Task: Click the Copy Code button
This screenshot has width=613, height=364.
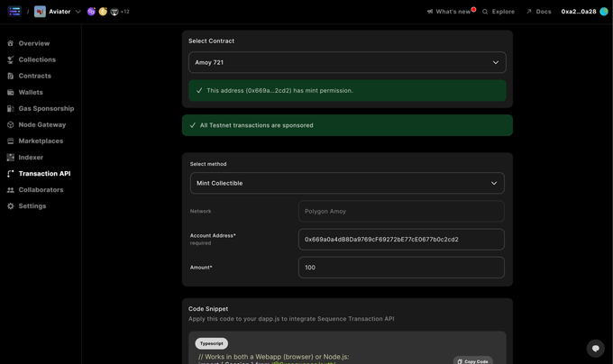Action: tap(472, 361)
